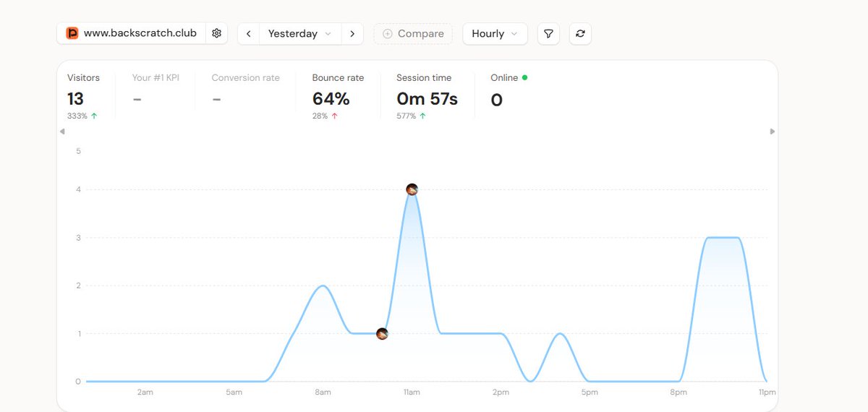Click the avatar marker at 10am point
Viewport: 868px width, 412px height.
[x=382, y=333]
